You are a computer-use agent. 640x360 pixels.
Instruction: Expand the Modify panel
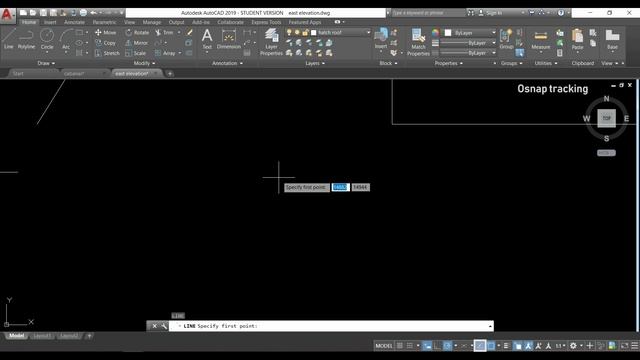pos(144,63)
